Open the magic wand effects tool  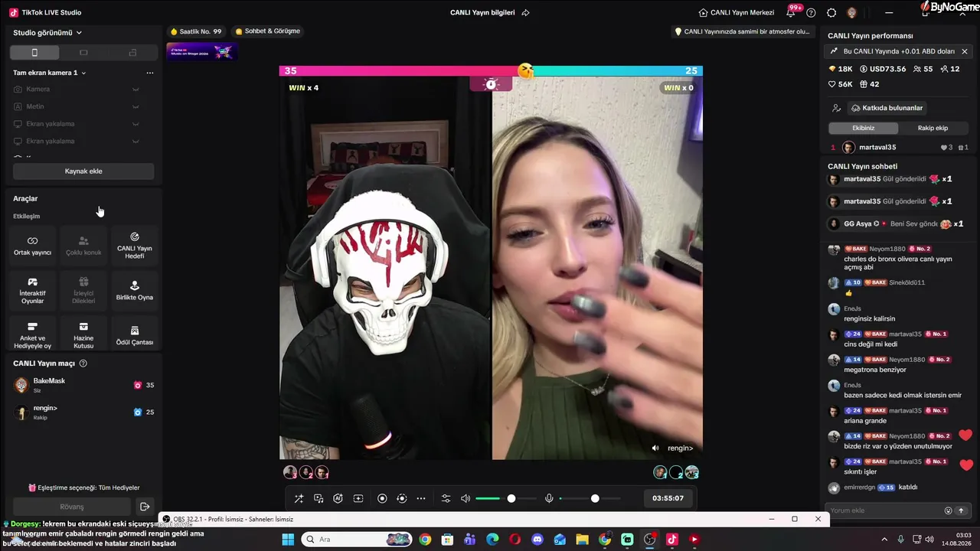click(x=299, y=499)
